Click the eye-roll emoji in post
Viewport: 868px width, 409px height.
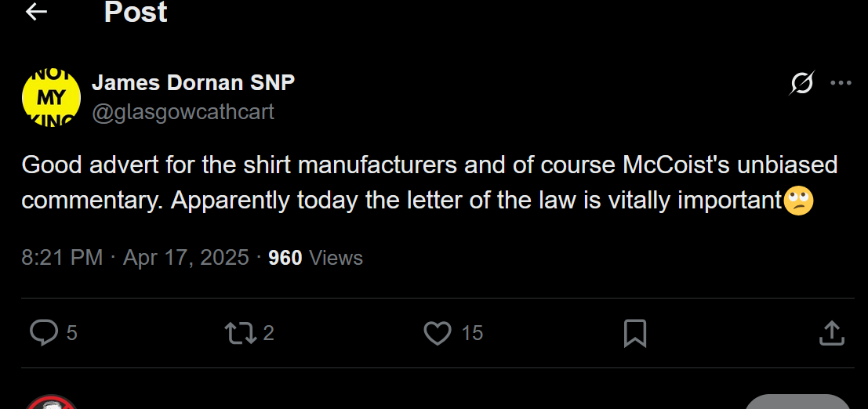[798, 201]
